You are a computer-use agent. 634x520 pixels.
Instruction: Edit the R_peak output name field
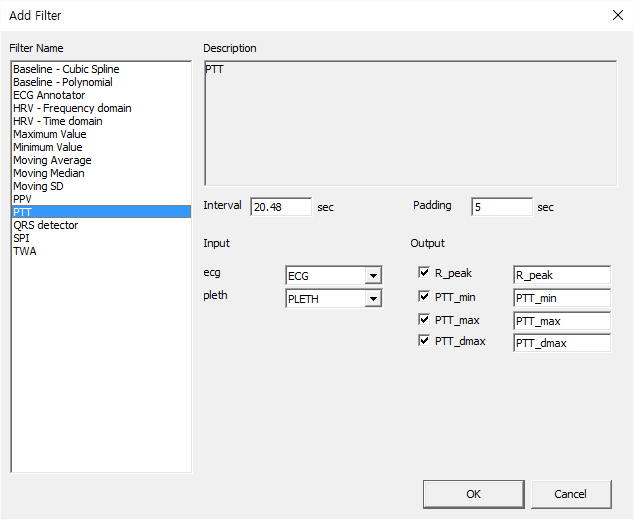562,275
